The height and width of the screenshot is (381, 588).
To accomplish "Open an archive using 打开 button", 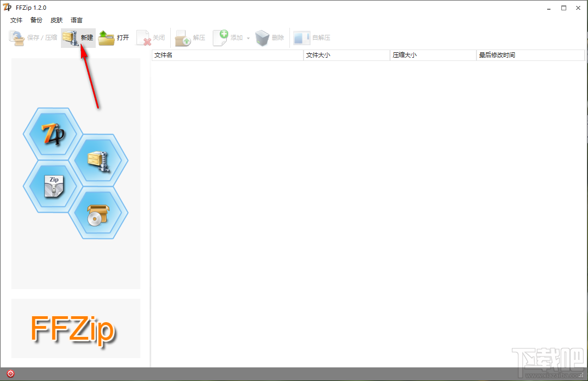I will coord(114,38).
